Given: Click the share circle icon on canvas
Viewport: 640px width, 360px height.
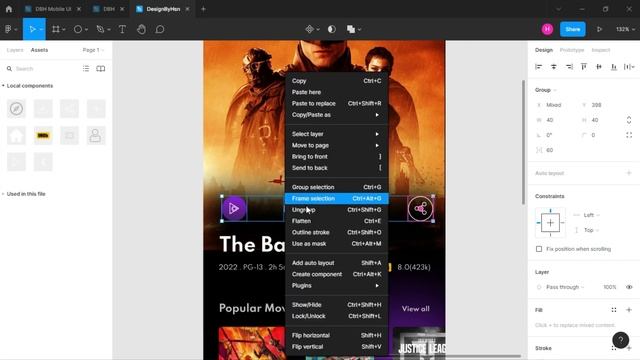Looking at the screenshot, I should 420,209.
